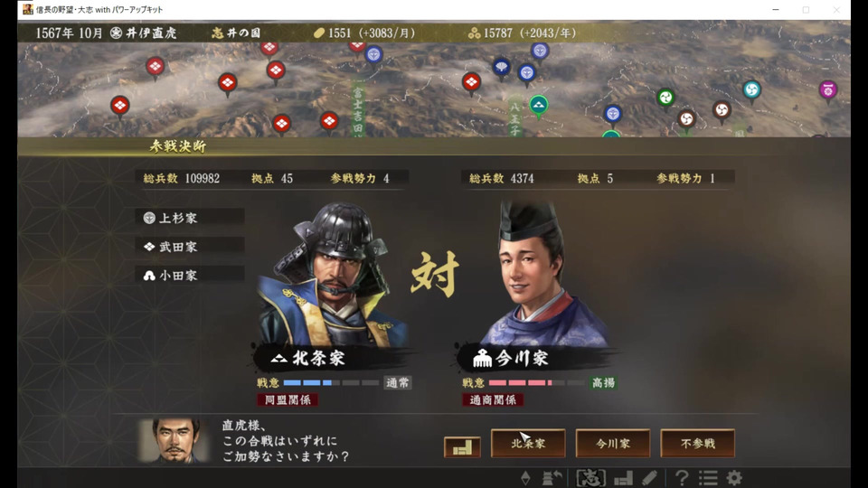
Task: Click the help question mark icon
Action: click(x=682, y=477)
